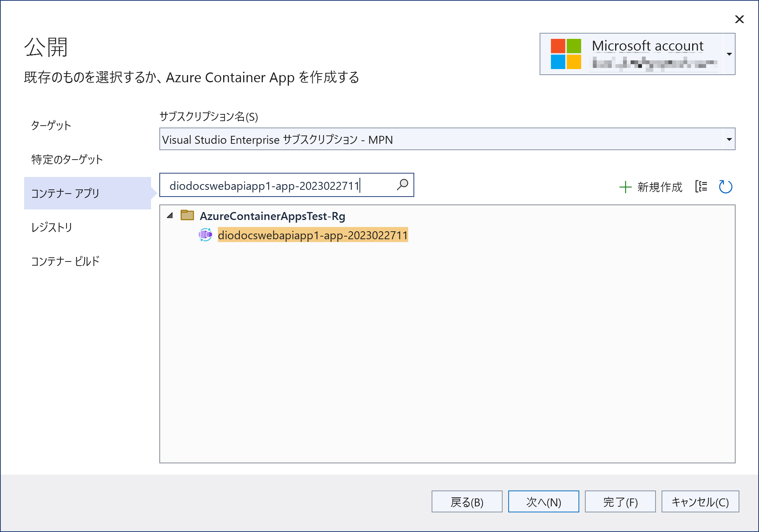Go to the 特定のターゲット step
The width and height of the screenshot is (759, 532).
(67, 159)
